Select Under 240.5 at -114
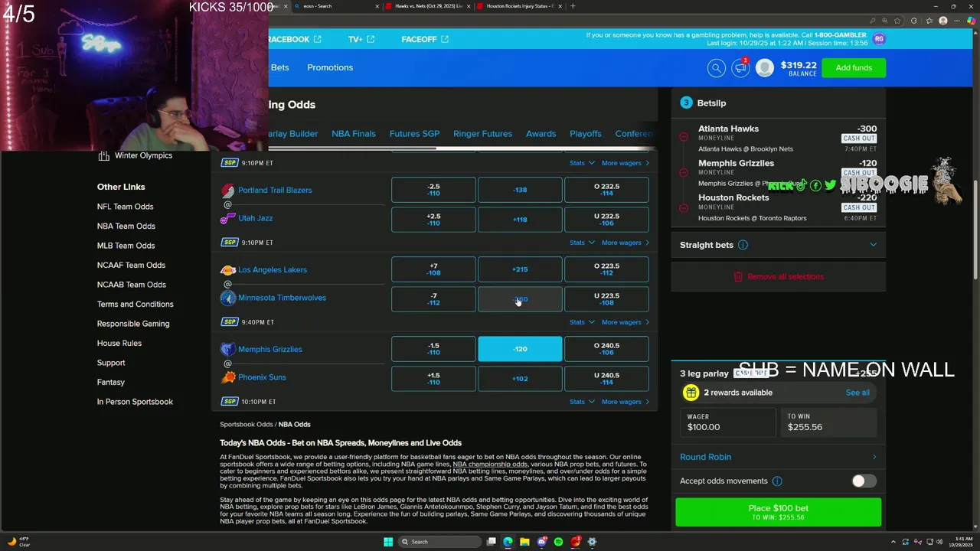Screen dimensions: 980x551 pos(606,379)
